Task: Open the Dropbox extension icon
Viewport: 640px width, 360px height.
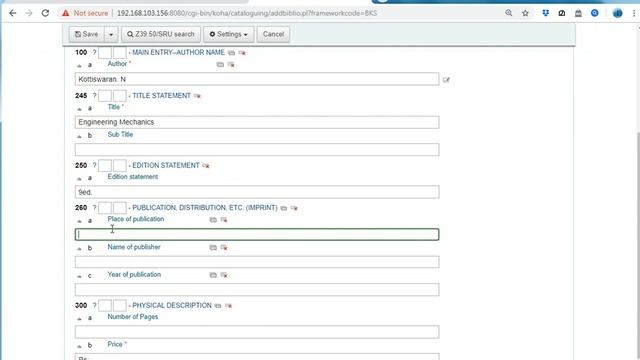Action: click(546, 13)
